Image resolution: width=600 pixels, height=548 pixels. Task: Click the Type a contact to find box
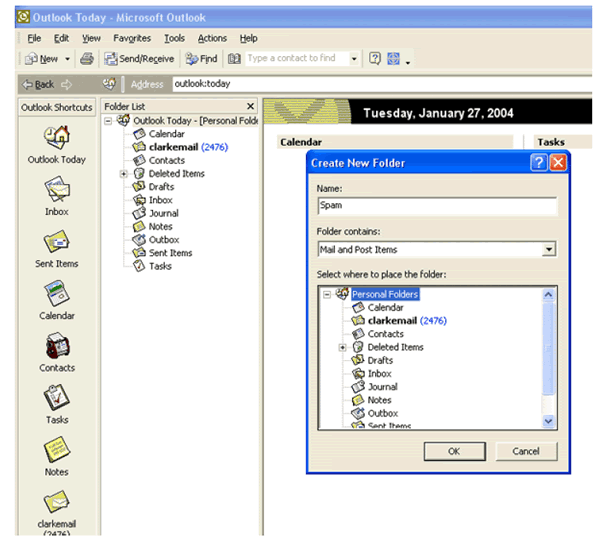coord(297,58)
